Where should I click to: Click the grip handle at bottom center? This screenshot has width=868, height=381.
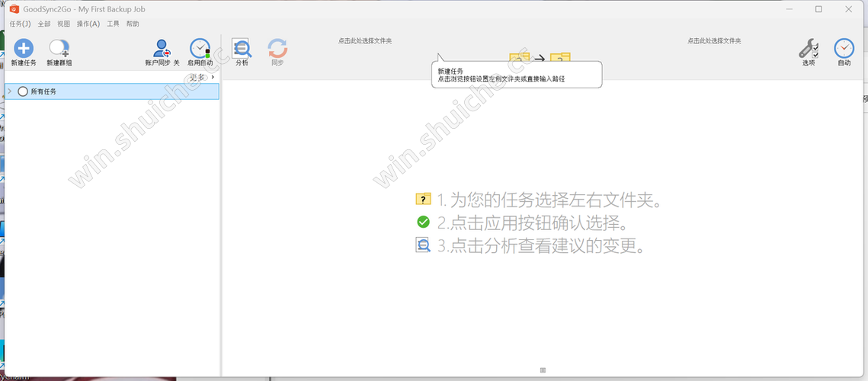543,370
